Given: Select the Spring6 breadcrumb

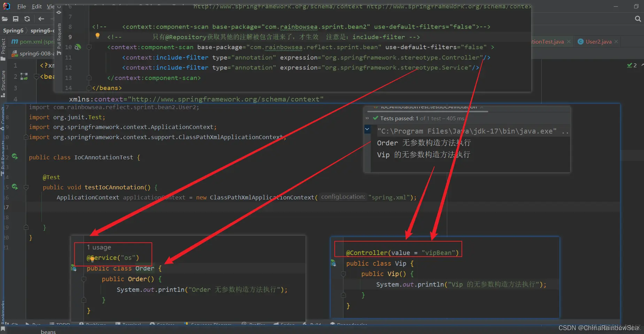Looking at the screenshot, I should 13,31.
